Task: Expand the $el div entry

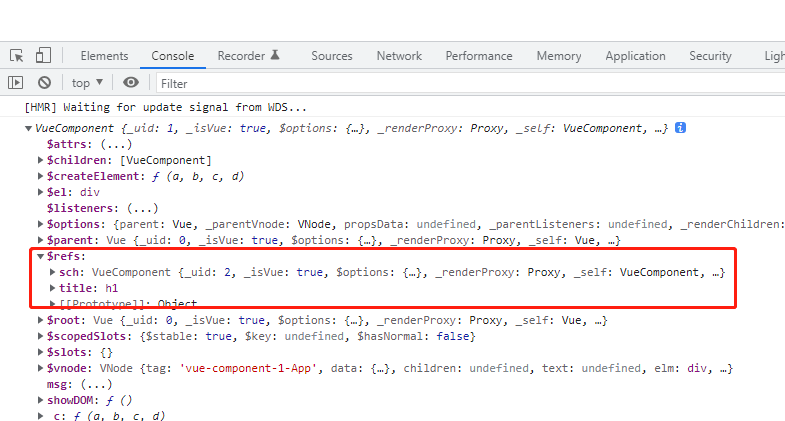Action: click(41, 192)
